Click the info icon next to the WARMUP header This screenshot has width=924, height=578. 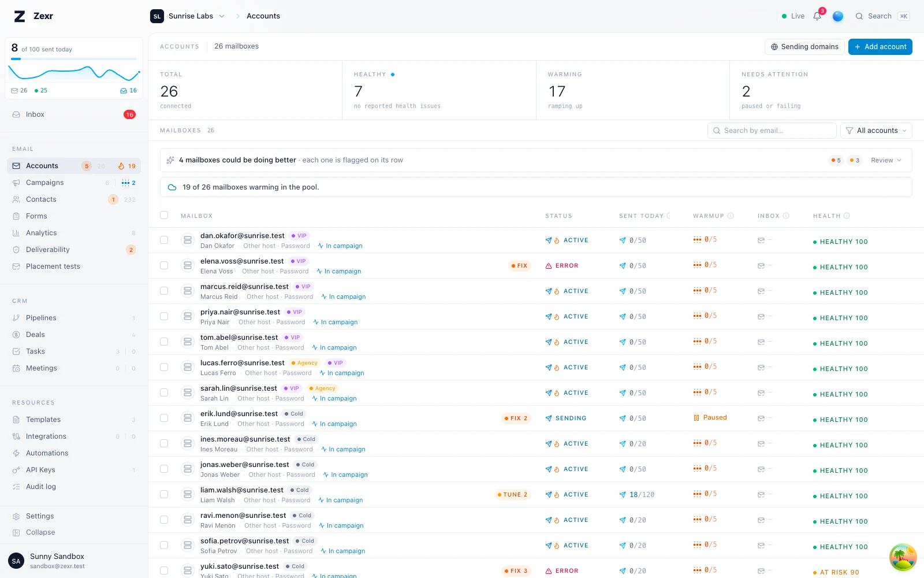click(x=731, y=216)
